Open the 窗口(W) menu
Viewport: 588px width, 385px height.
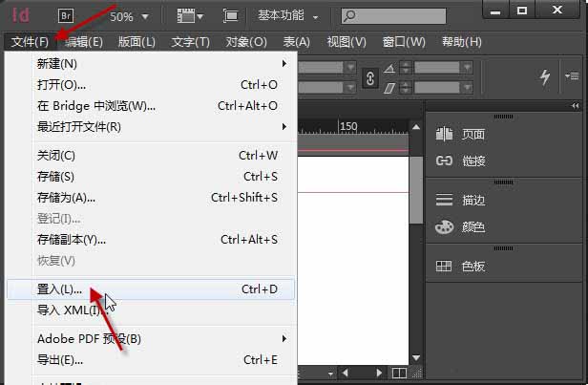pyautogui.click(x=404, y=42)
